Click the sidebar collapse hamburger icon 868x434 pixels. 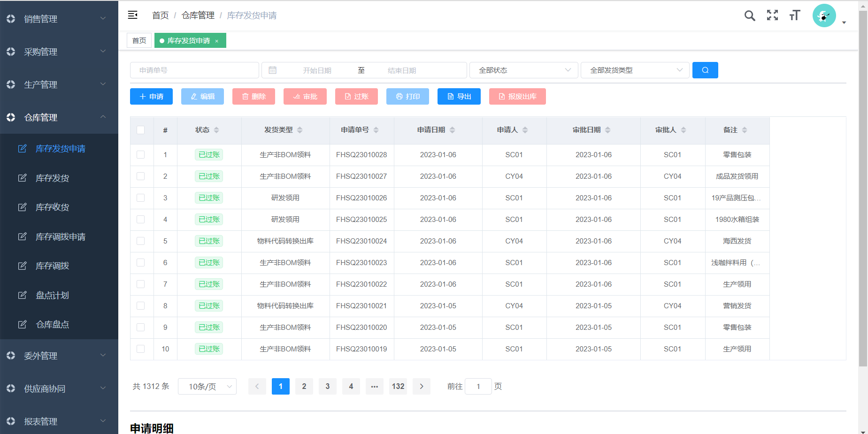(133, 15)
